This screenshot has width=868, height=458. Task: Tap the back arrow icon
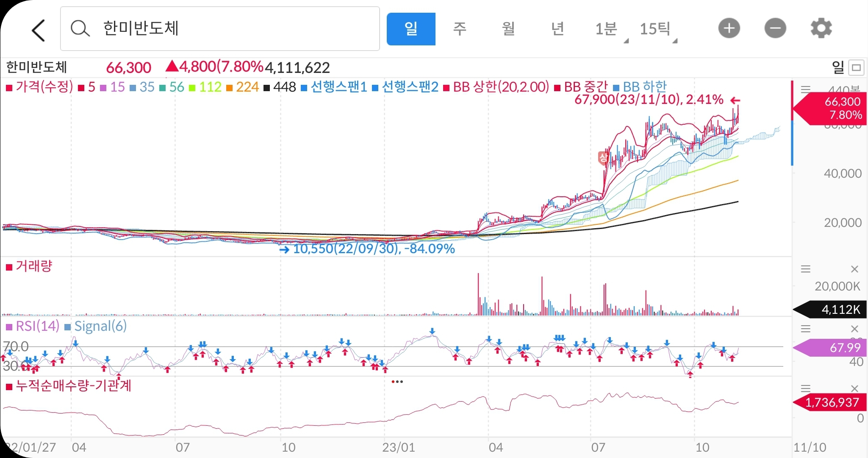39,30
